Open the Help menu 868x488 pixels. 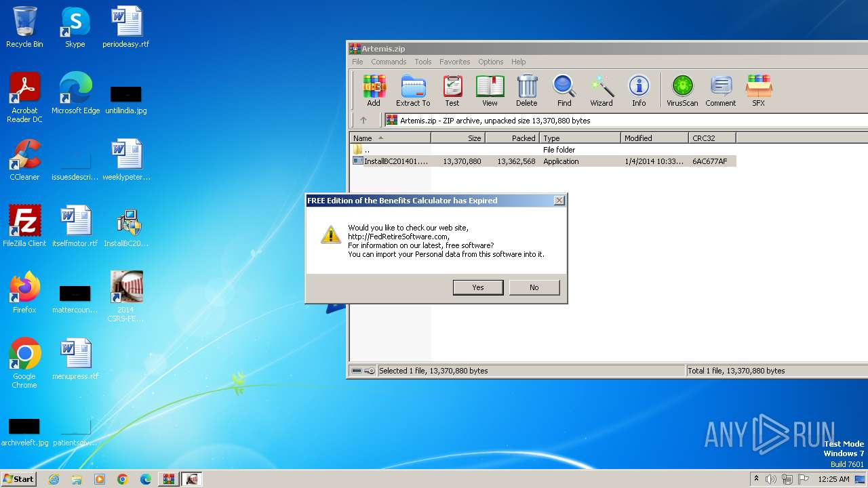[x=519, y=62]
